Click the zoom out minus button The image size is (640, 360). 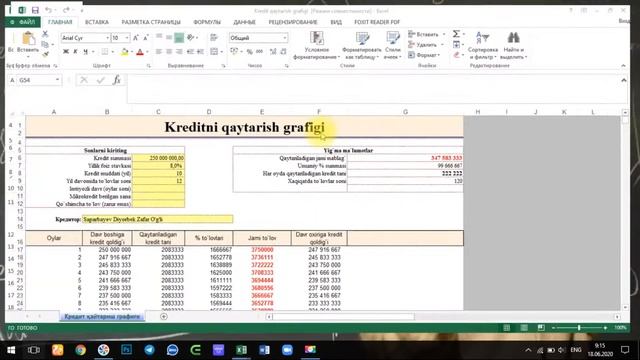point(553,328)
